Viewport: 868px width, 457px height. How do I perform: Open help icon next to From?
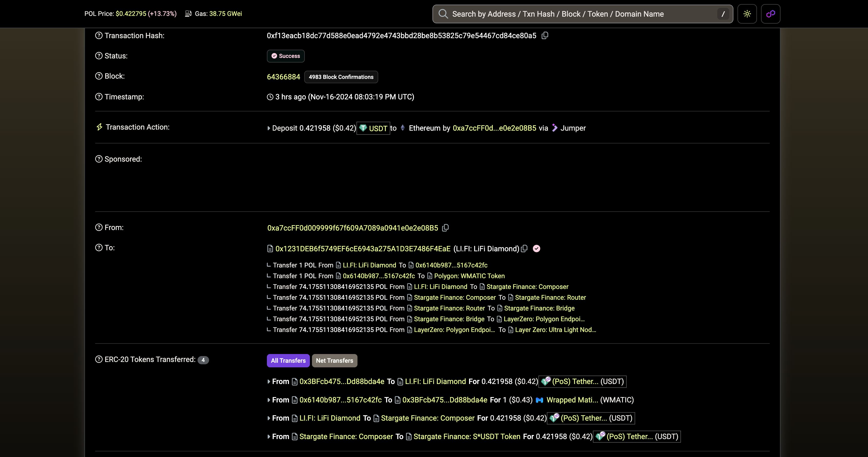click(x=99, y=227)
